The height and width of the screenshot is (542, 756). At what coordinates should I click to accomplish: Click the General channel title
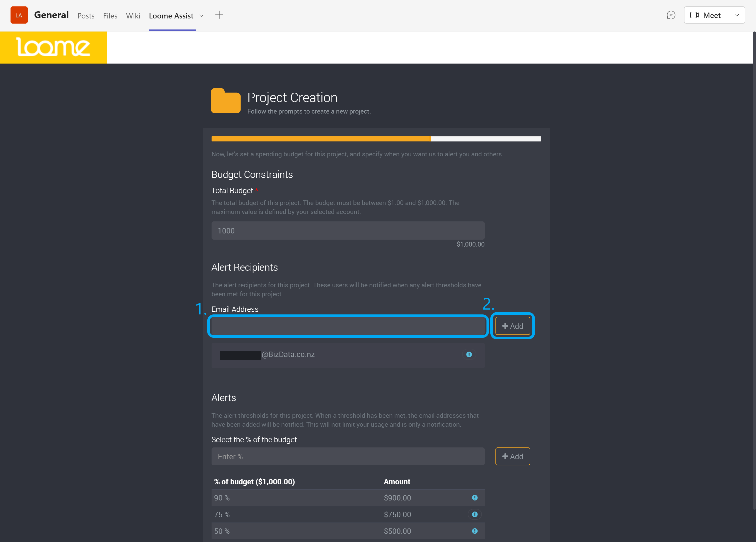51,15
